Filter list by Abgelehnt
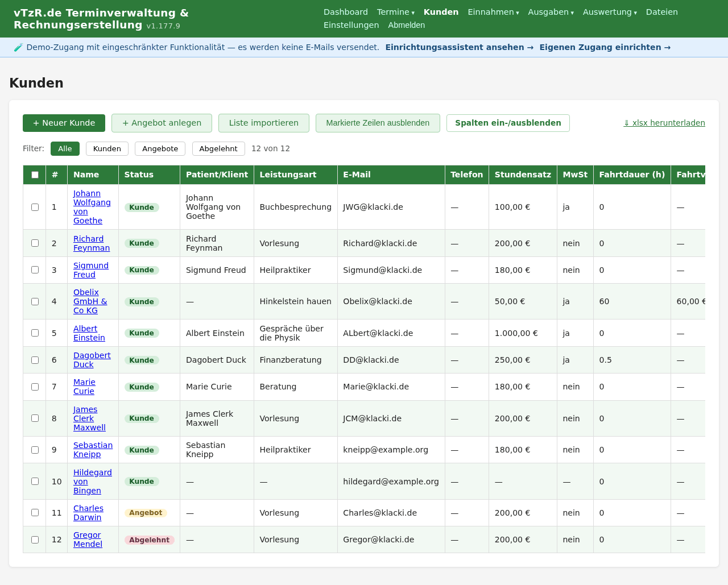 coord(218,148)
